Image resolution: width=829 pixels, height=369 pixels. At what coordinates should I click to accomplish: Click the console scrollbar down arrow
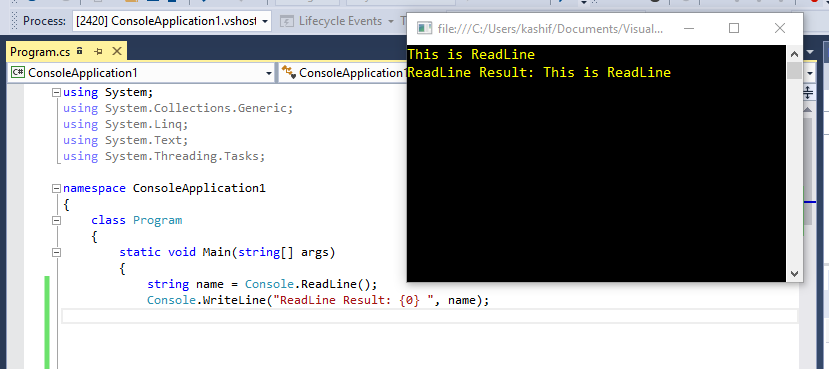click(794, 273)
